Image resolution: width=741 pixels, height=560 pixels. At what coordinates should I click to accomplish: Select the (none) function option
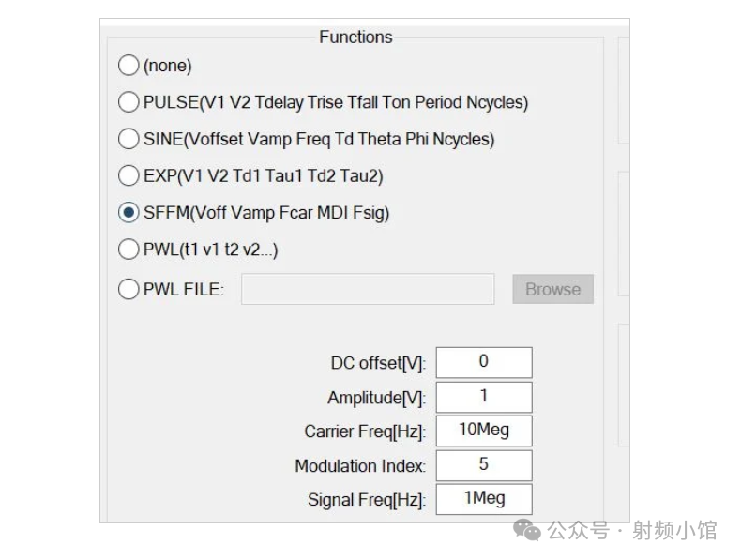click(129, 66)
